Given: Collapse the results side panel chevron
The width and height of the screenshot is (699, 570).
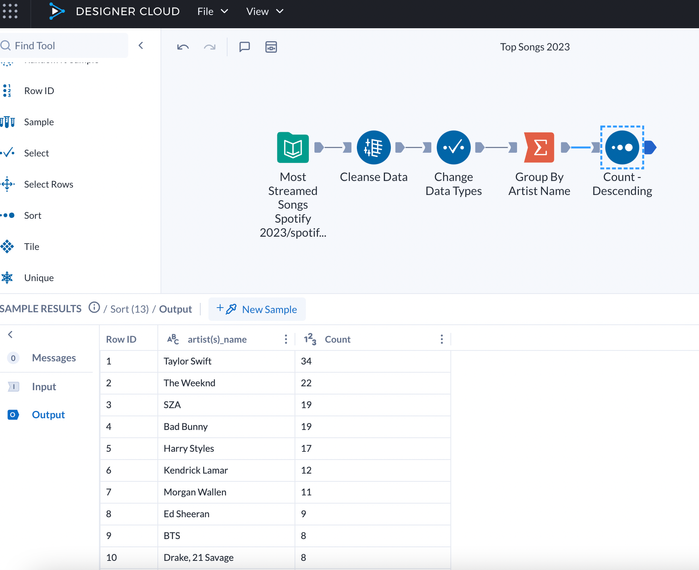Looking at the screenshot, I should click(10, 334).
